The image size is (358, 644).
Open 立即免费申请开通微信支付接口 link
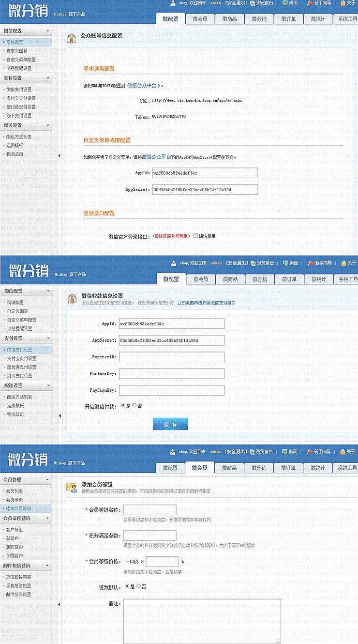(206, 303)
